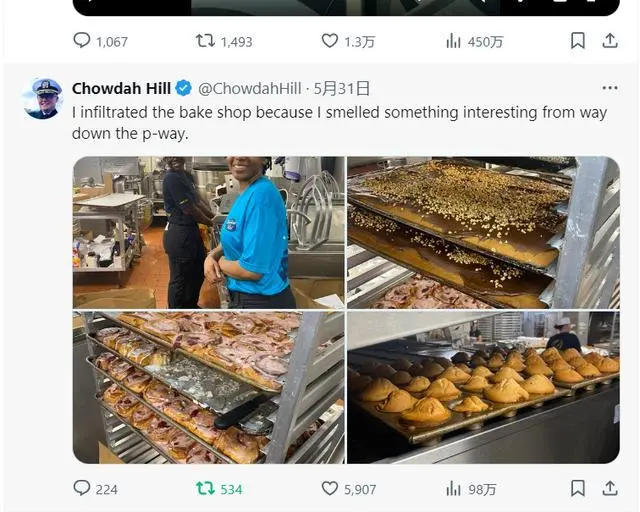The image size is (640, 512).
Task: View analytics of the 450万 views post
Action: click(454, 41)
